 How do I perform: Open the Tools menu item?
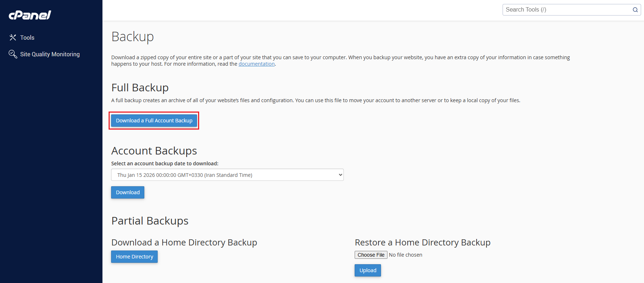click(x=27, y=38)
